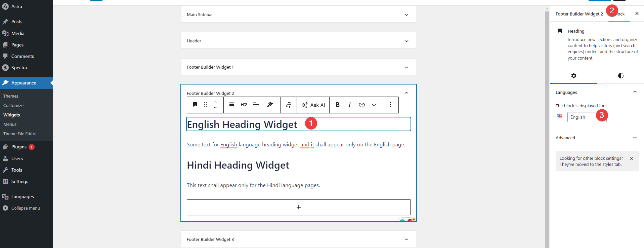This screenshot has height=248, width=644.
Task: Go to Widgets submenu
Action: (x=12, y=115)
